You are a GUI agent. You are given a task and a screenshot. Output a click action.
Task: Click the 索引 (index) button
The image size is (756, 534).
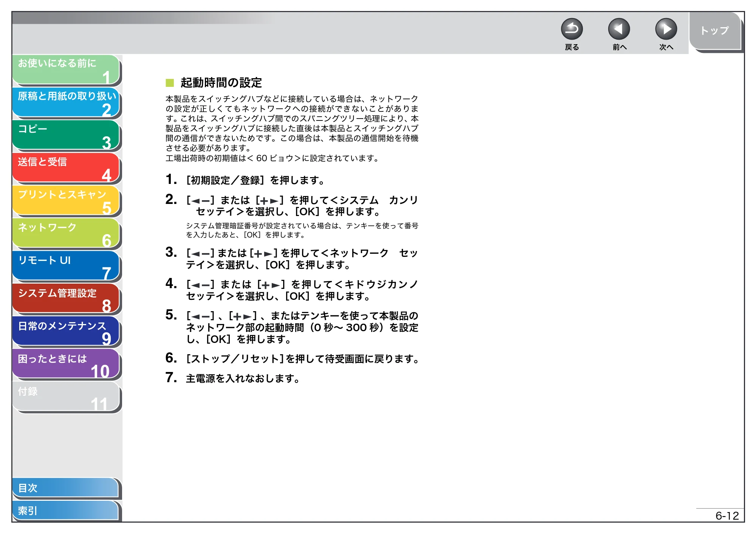point(65,511)
